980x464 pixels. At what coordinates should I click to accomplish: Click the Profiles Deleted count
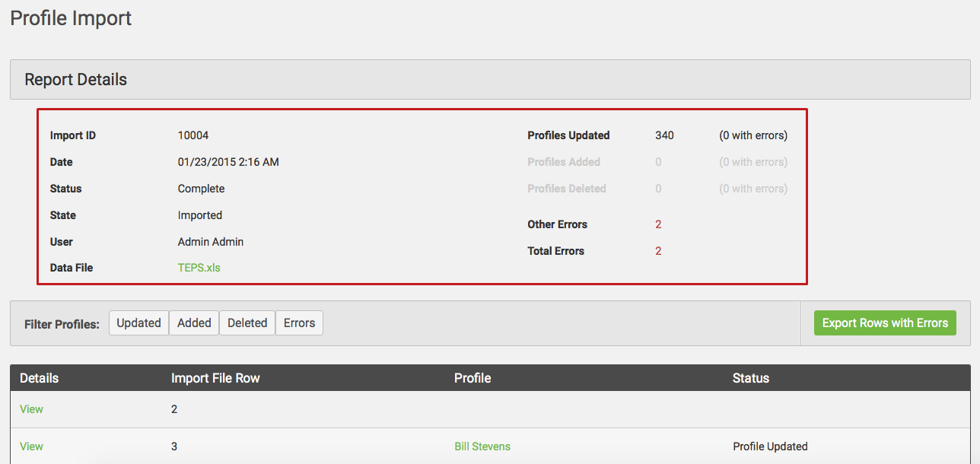tap(658, 189)
